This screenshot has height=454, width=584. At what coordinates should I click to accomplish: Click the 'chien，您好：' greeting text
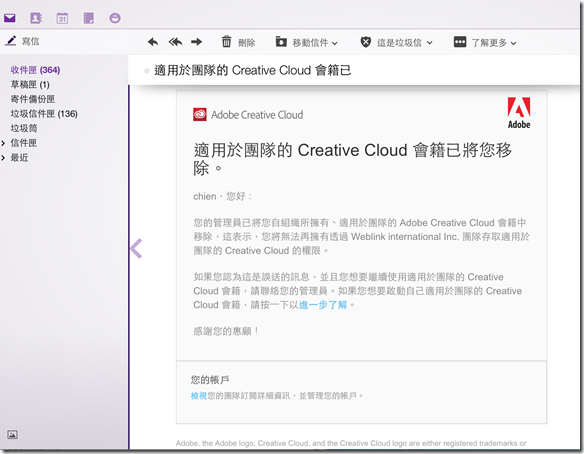coord(223,196)
